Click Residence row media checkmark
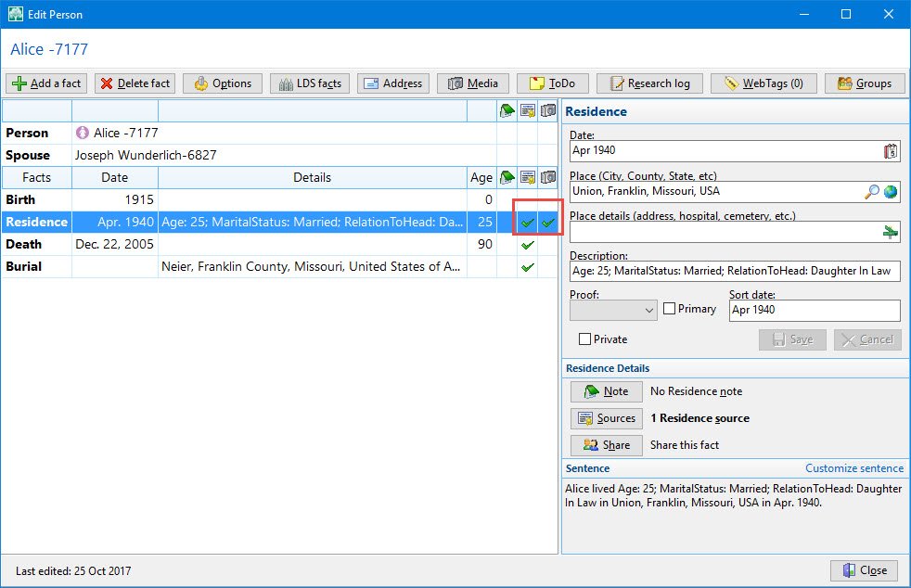911x588 pixels. (x=548, y=223)
